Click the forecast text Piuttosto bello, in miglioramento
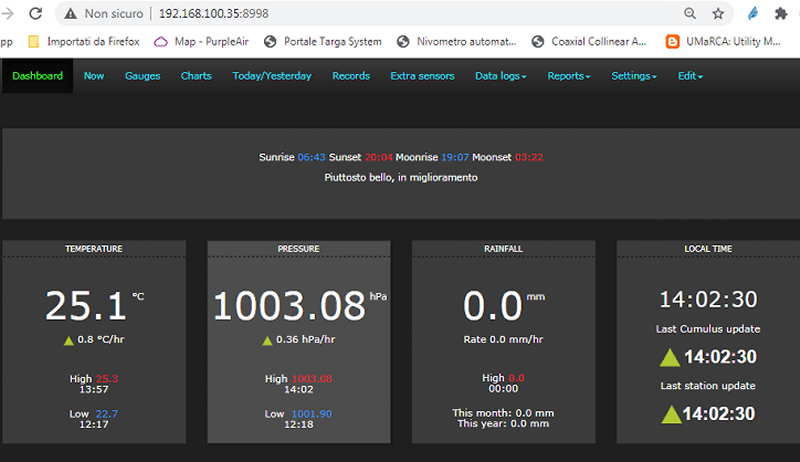Viewport: 800px width, 462px height. [401, 177]
